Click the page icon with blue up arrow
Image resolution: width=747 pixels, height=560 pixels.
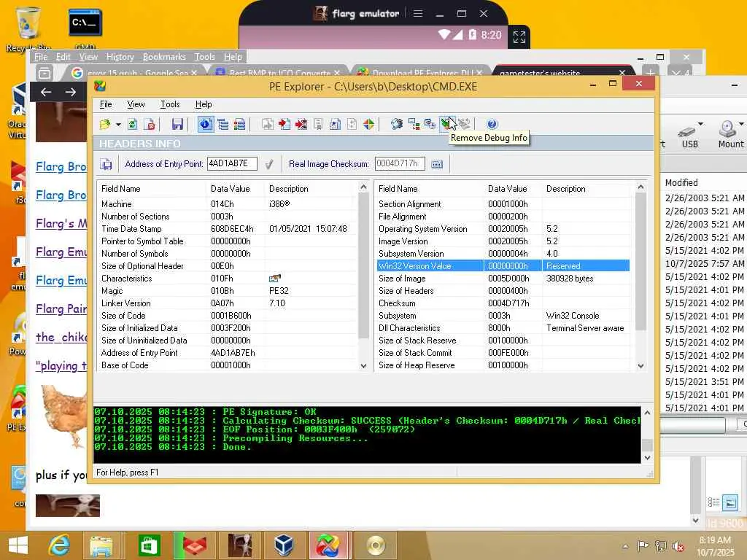pyautogui.click(x=335, y=124)
